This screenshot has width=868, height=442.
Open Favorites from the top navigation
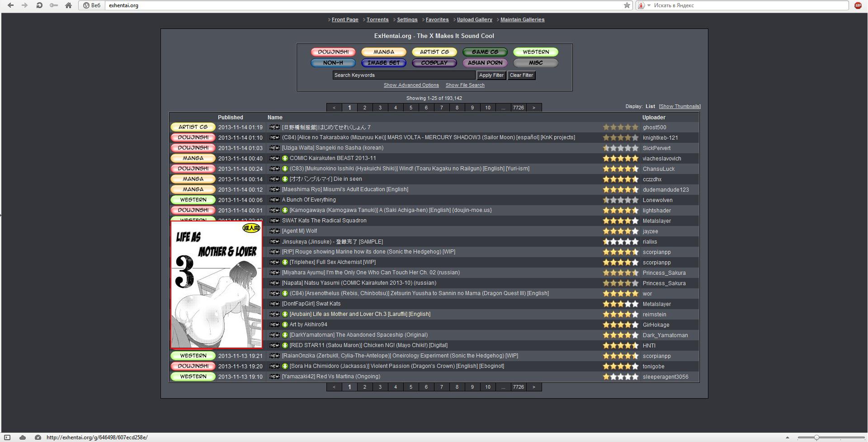coord(437,20)
